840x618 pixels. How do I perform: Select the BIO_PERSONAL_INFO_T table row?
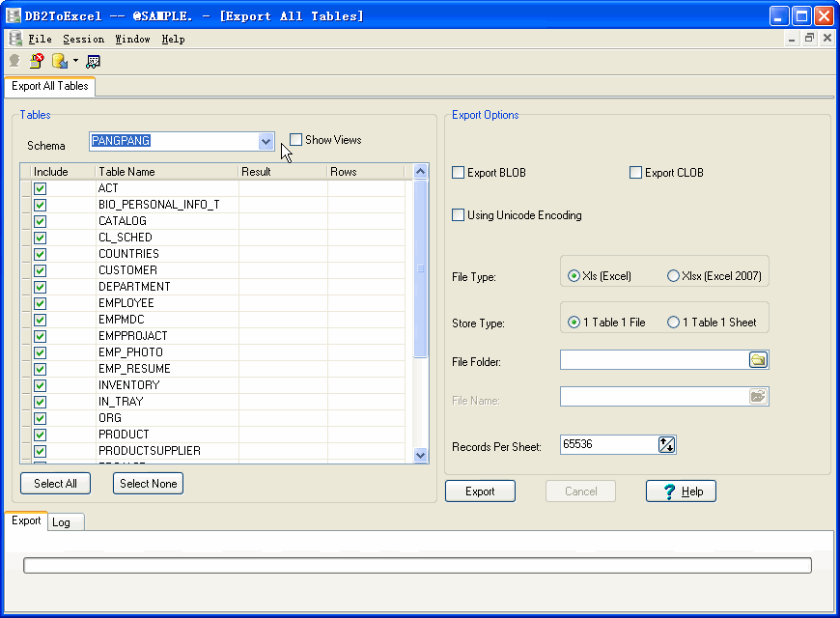point(212,205)
